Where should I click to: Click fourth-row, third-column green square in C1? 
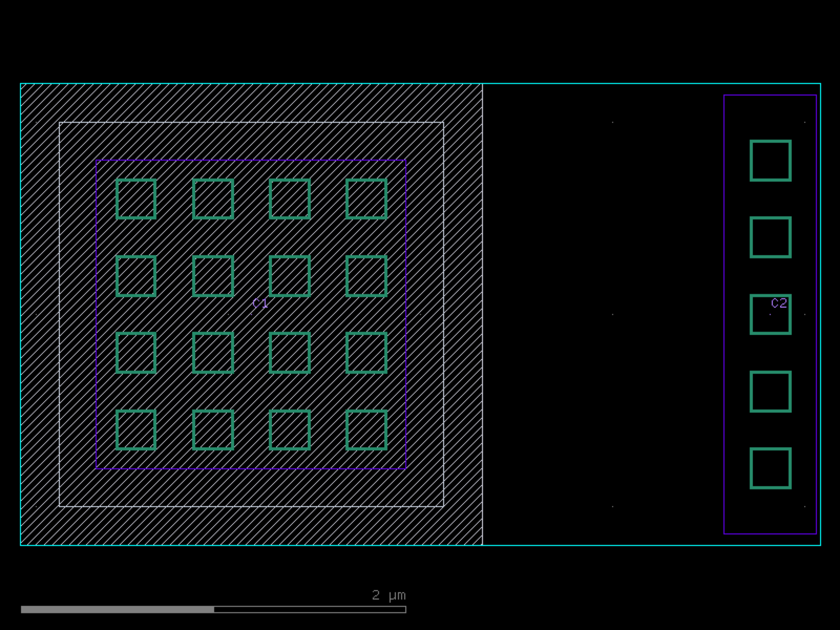(x=290, y=430)
